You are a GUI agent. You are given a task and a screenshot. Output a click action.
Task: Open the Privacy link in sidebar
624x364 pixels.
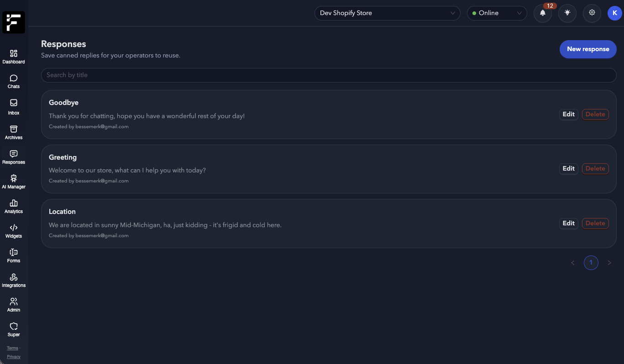point(14,357)
